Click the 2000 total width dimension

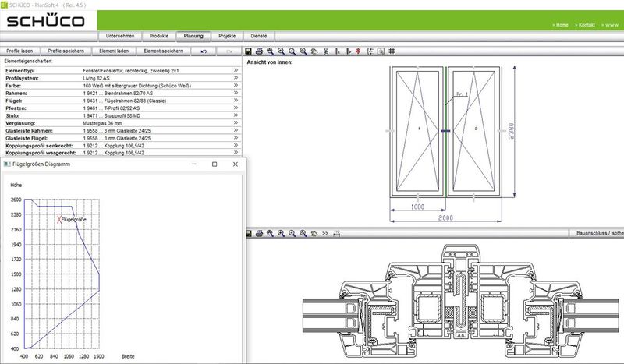pyautogui.click(x=445, y=218)
